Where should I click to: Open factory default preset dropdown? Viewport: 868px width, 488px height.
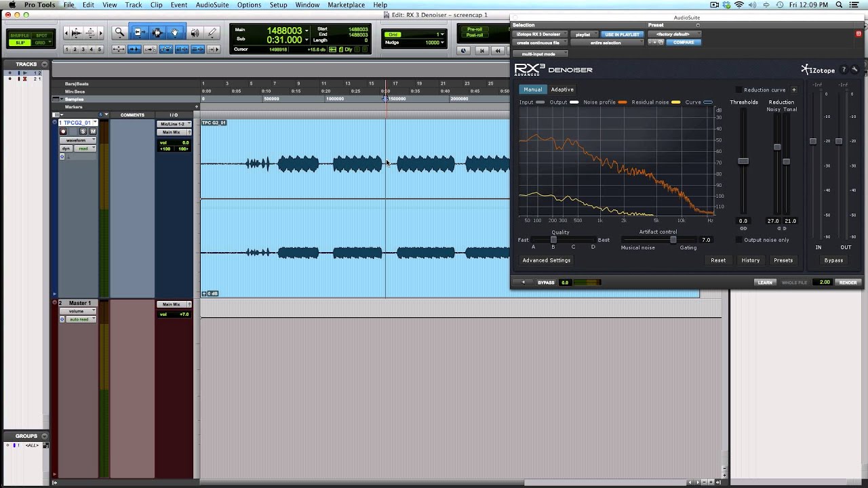click(674, 34)
